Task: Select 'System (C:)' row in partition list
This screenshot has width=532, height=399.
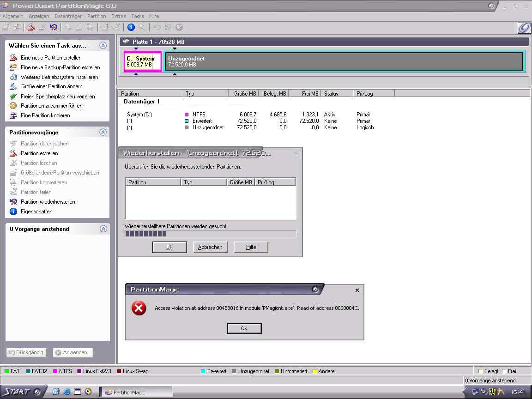Action: (250, 115)
